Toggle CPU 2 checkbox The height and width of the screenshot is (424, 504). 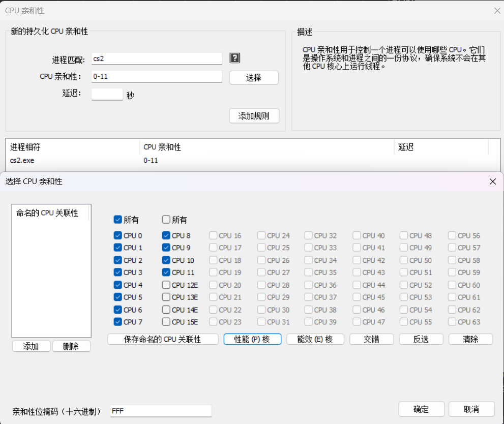[x=117, y=260]
